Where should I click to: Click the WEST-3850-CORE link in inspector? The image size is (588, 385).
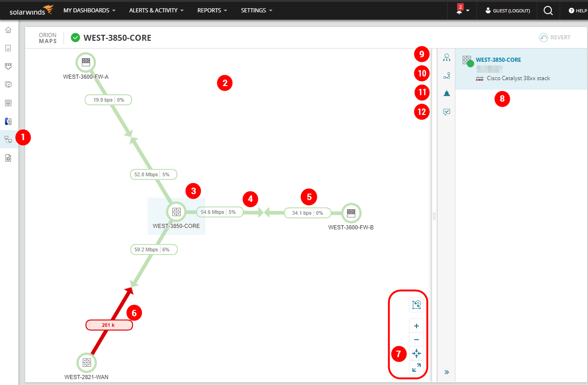coord(498,60)
